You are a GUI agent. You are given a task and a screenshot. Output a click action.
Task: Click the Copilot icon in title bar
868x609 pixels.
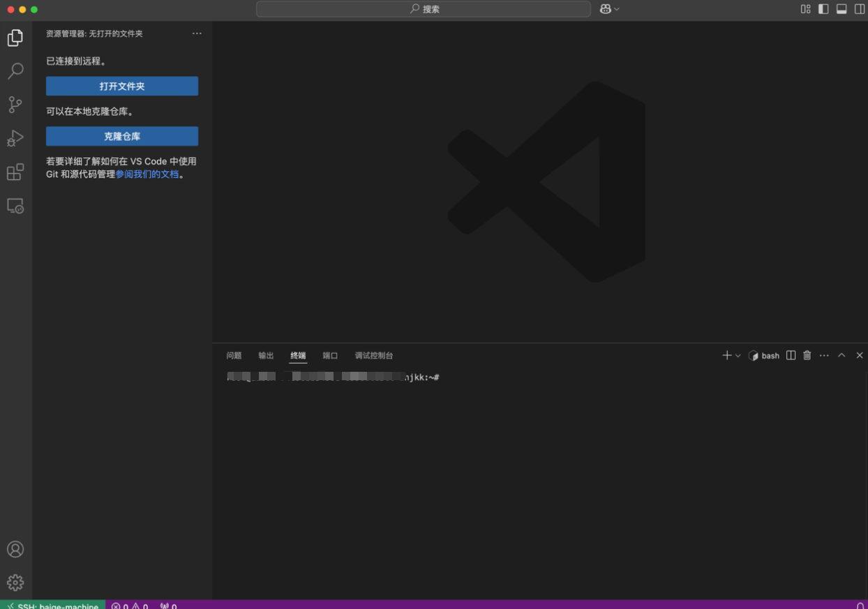tap(606, 9)
